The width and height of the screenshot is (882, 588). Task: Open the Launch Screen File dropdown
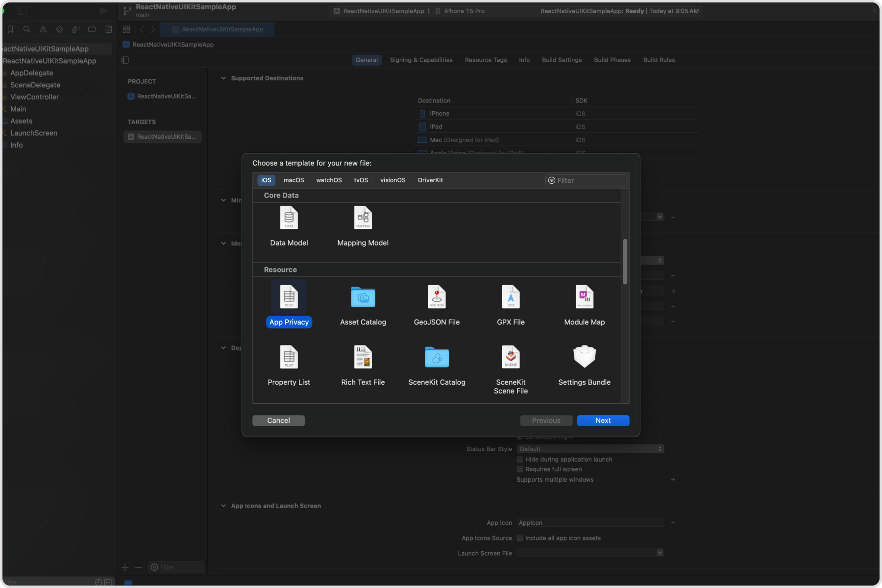coord(590,553)
